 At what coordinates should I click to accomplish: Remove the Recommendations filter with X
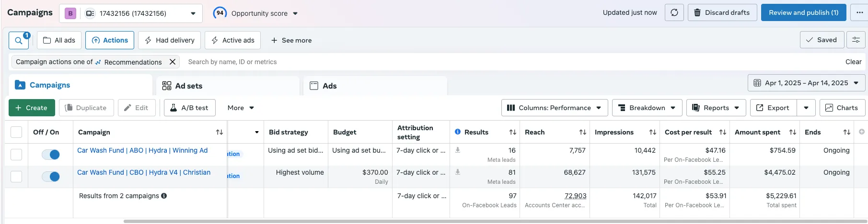173,62
